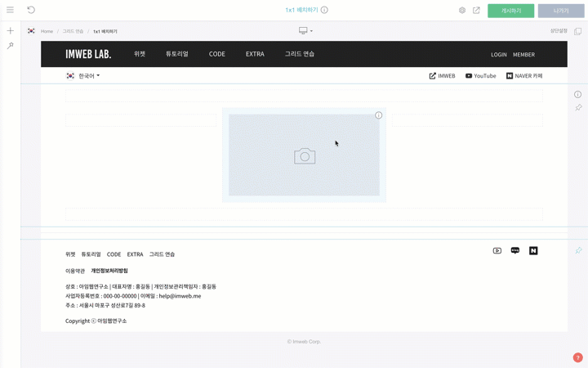Click the LOGIN link

coord(499,55)
